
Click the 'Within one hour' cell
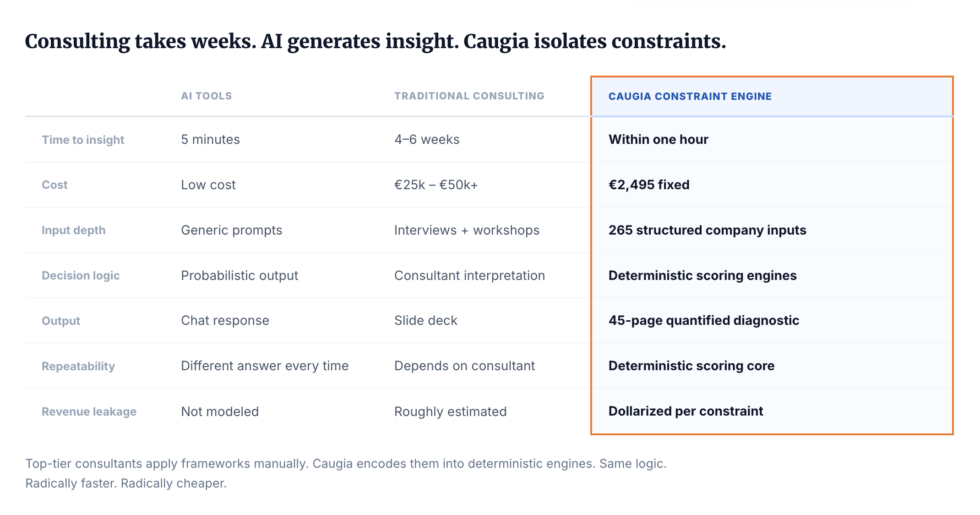click(x=658, y=140)
